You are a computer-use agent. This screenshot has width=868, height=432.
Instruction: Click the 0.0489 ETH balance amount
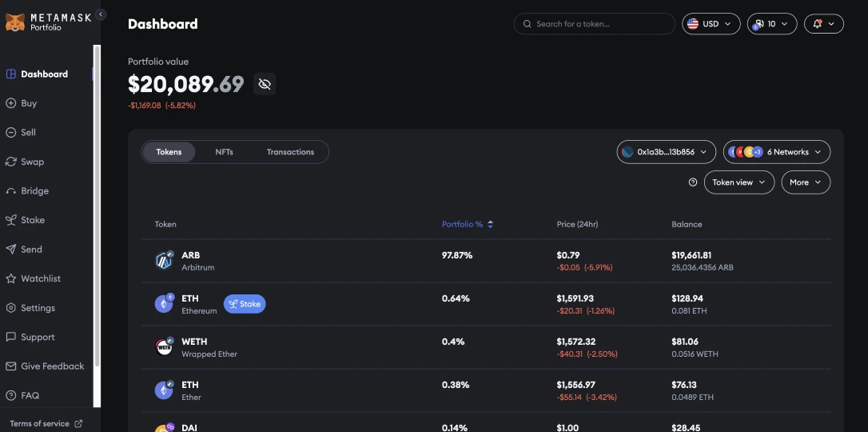click(x=692, y=397)
